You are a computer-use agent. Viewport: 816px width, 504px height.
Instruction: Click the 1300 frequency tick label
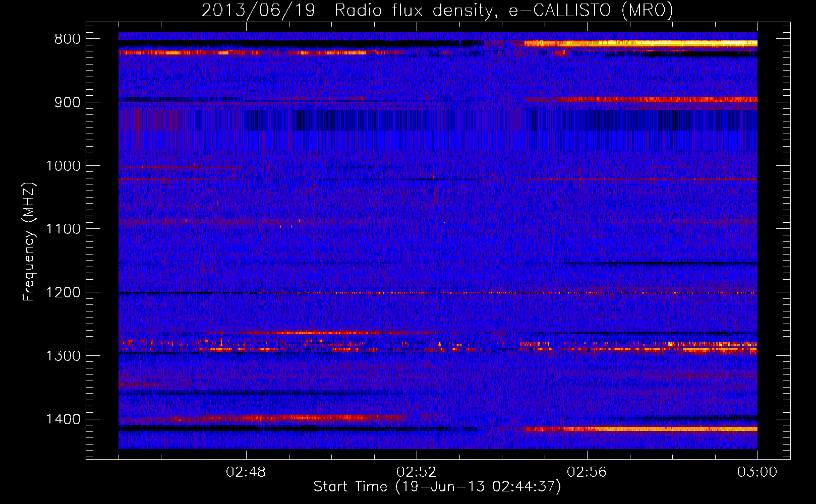[63, 356]
